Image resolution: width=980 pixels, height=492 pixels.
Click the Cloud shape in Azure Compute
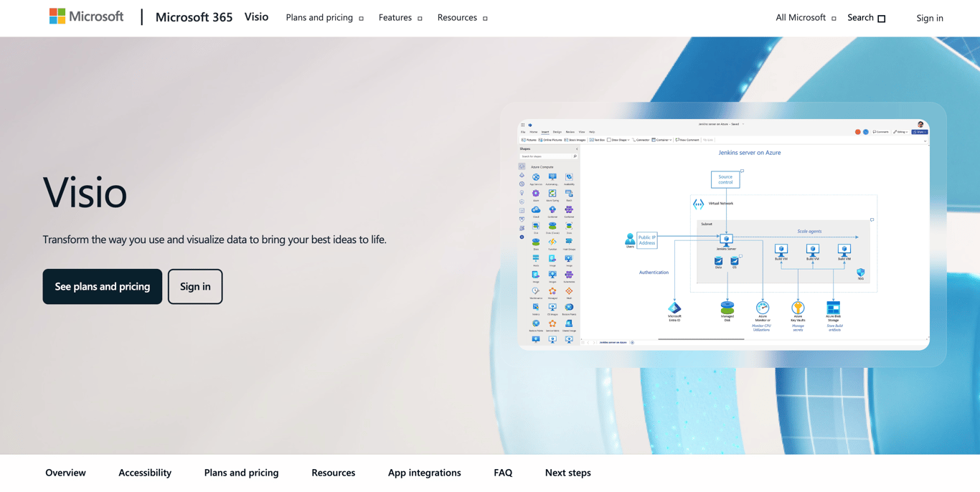point(535,210)
